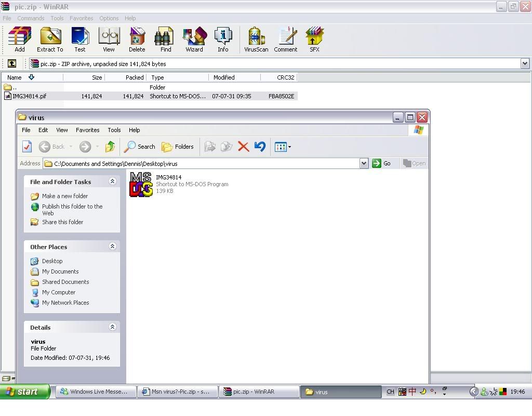Open the WinRAR Wizard
Viewport: 532px width, 416px height.
[194, 40]
